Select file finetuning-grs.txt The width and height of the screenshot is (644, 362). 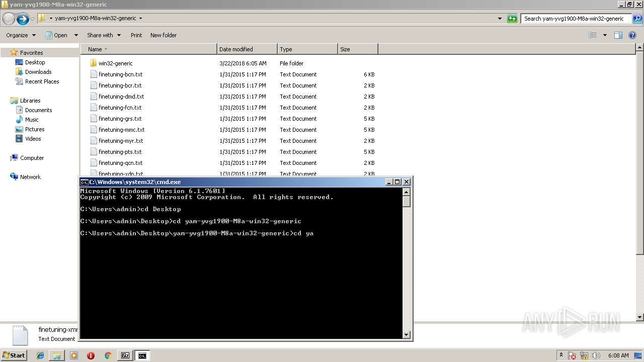pos(120,119)
